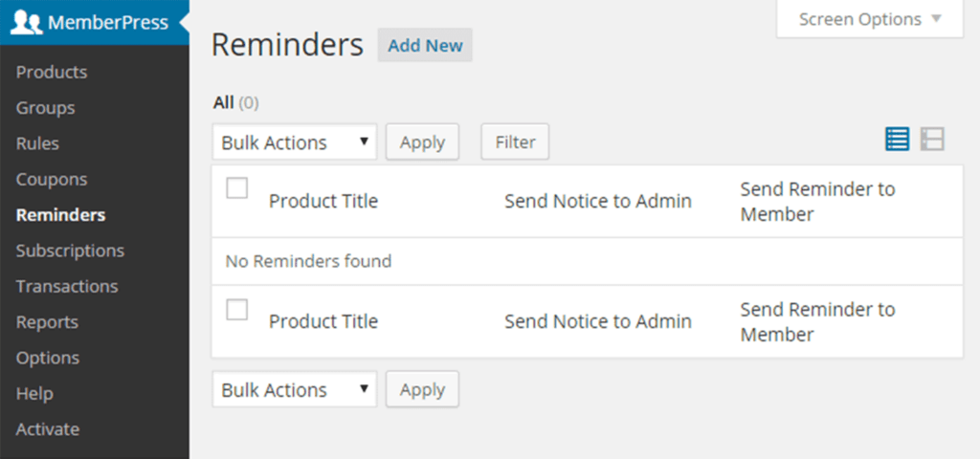Click the bottom Apply button
Screen dimensions: 980x459
(422, 389)
